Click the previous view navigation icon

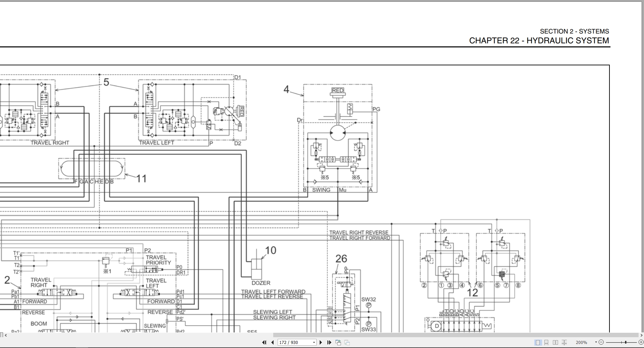(x=338, y=342)
